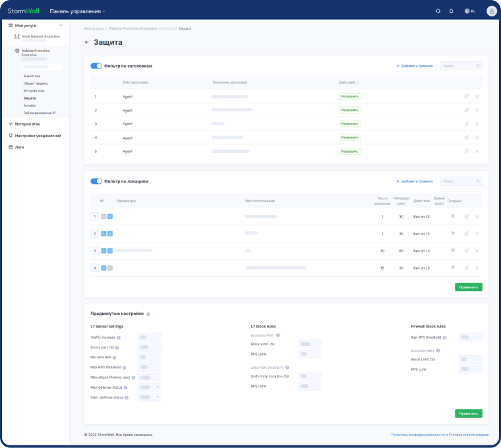Click order number field of location rule 3
The image size is (501, 448).
coord(94,251)
